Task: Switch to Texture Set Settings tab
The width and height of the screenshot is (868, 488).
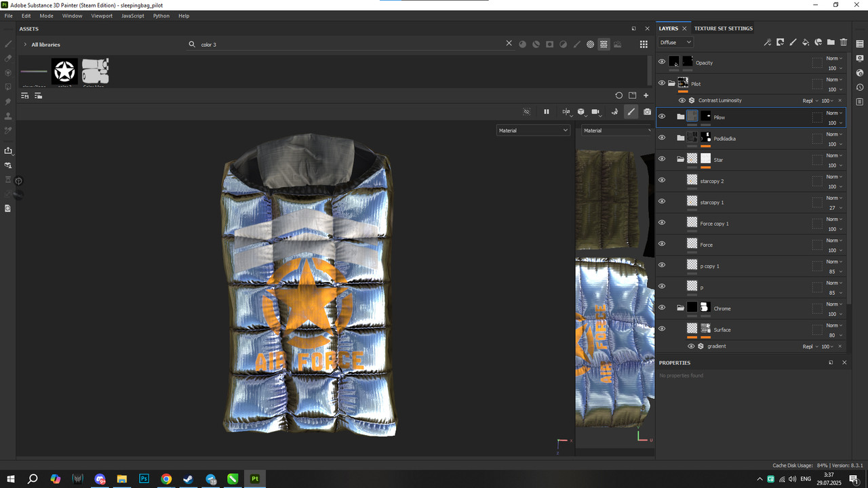Action: [x=723, y=28]
